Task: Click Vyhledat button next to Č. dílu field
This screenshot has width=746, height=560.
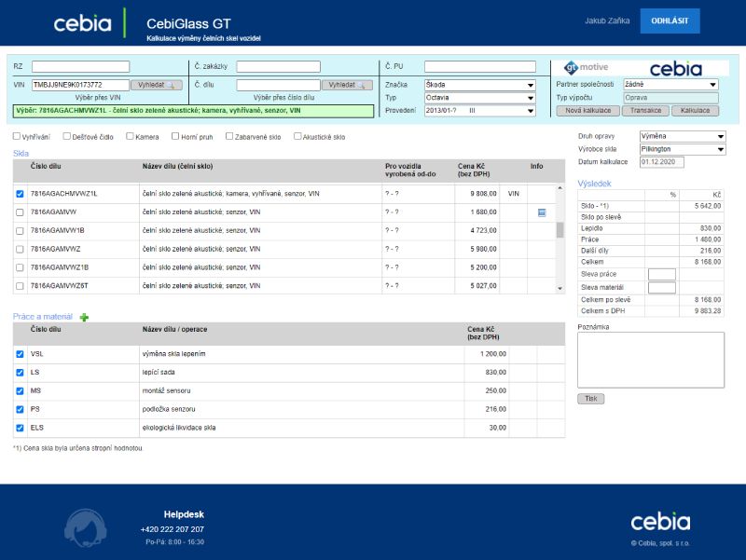Action: tap(347, 85)
